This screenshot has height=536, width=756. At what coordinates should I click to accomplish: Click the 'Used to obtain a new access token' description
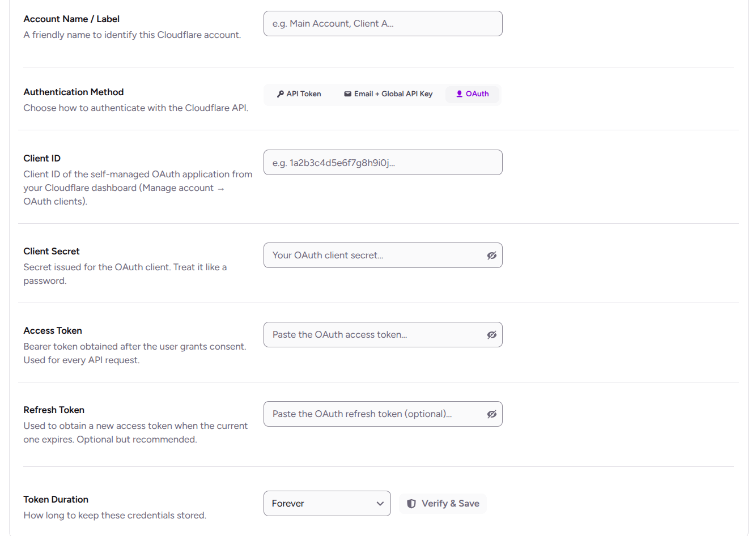[135, 433]
